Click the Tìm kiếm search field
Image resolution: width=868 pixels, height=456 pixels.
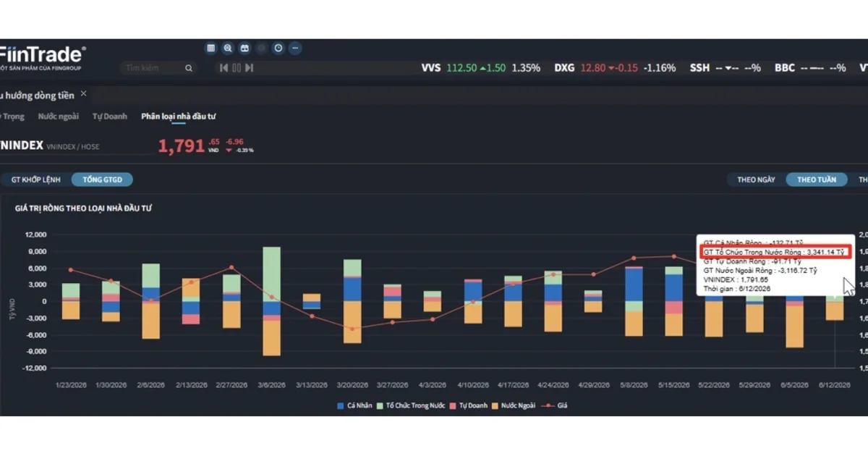[153, 68]
